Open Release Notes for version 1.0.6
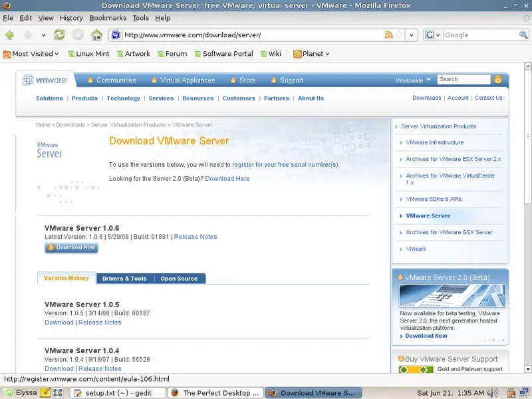The height and width of the screenshot is (399, 532). coord(196,237)
